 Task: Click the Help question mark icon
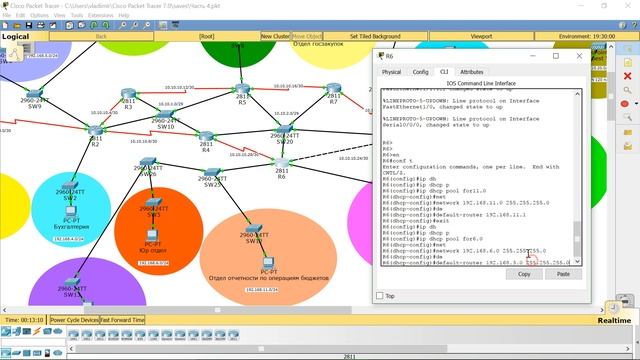point(634,25)
